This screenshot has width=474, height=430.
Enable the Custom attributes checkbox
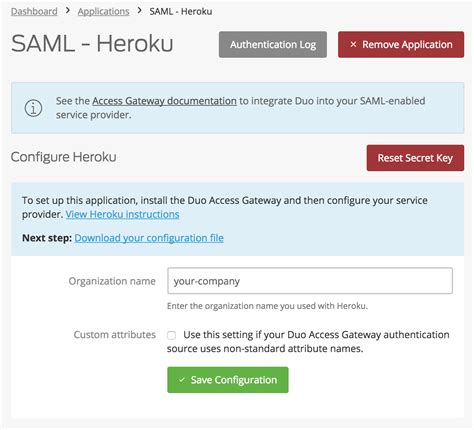(x=172, y=335)
